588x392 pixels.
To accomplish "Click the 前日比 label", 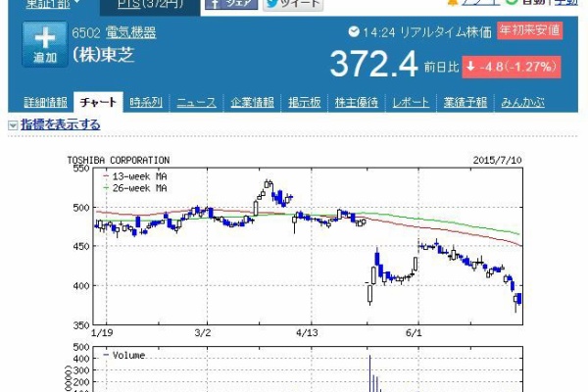I will [441, 68].
